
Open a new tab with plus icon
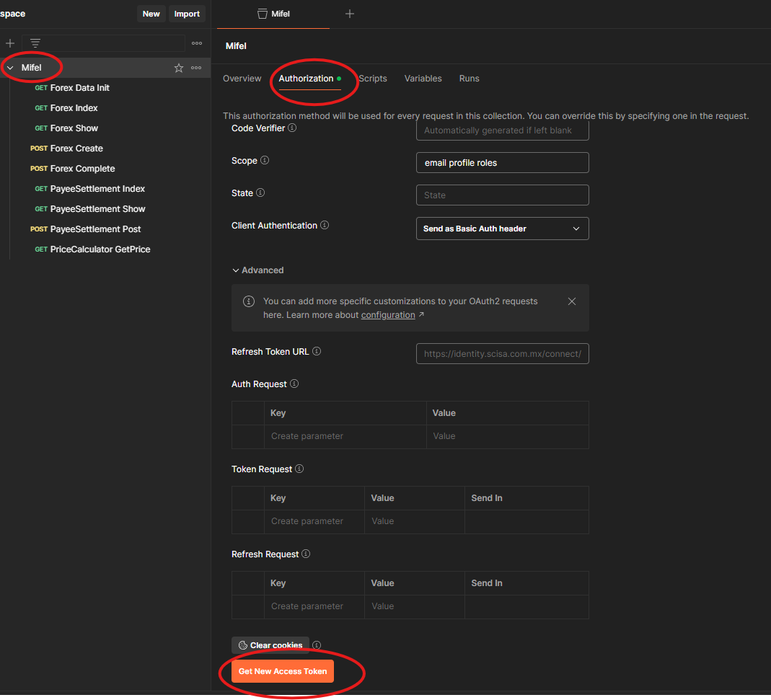click(350, 14)
